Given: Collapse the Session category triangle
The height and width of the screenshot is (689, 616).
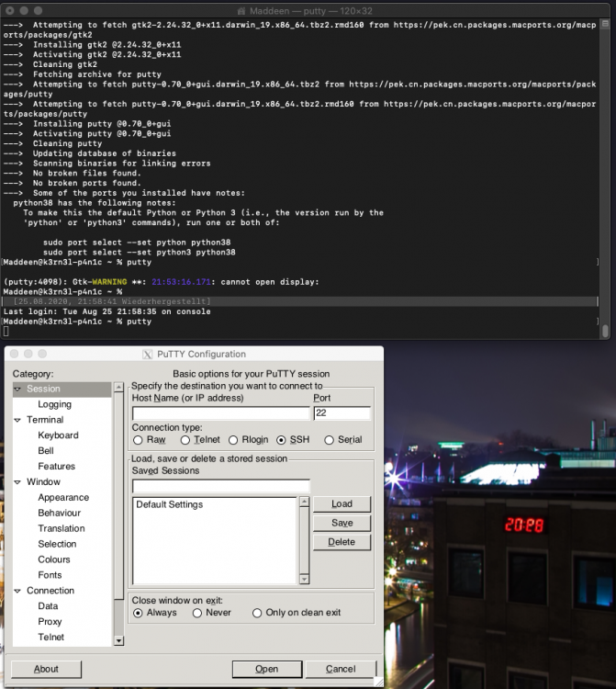Looking at the screenshot, I should (x=17, y=389).
